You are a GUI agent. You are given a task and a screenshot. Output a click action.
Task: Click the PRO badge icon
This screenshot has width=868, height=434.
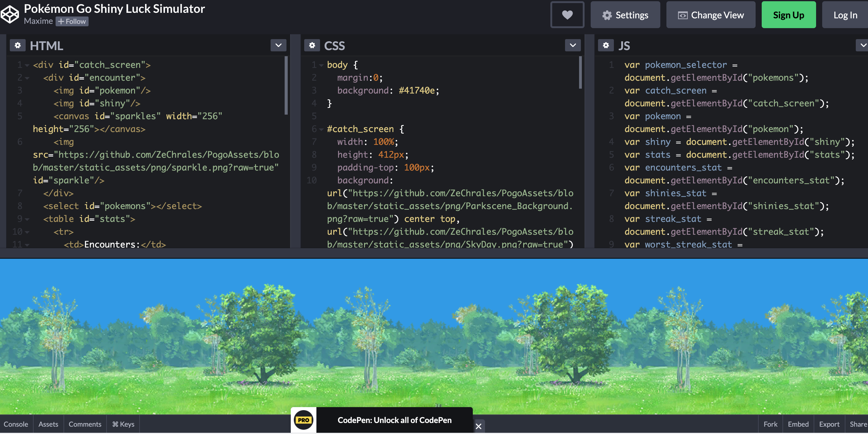(x=303, y=420)
